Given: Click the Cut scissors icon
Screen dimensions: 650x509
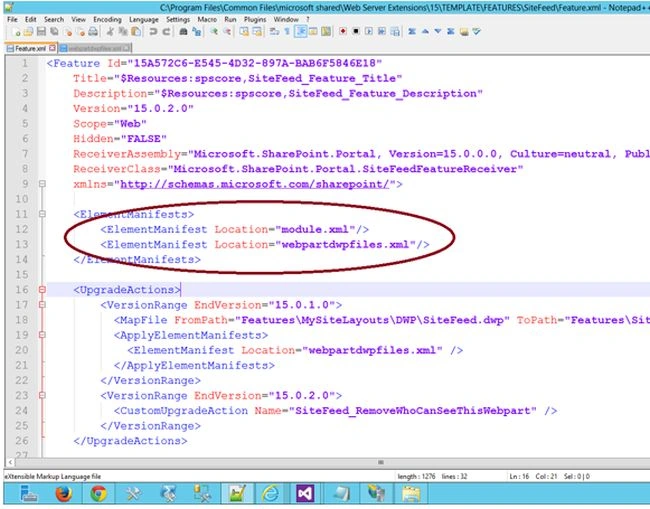Looking at the screenshot, I should (110, 32).
